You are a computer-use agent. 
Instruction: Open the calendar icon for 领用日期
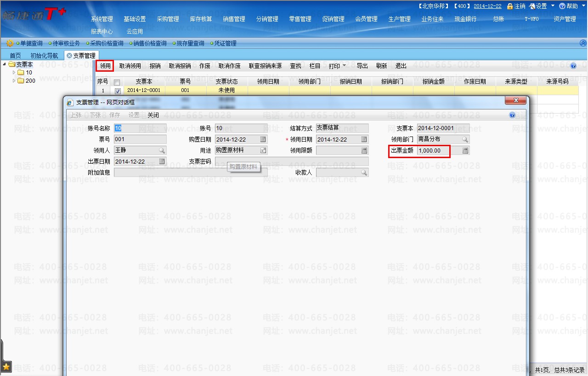(x=364, y=139)
